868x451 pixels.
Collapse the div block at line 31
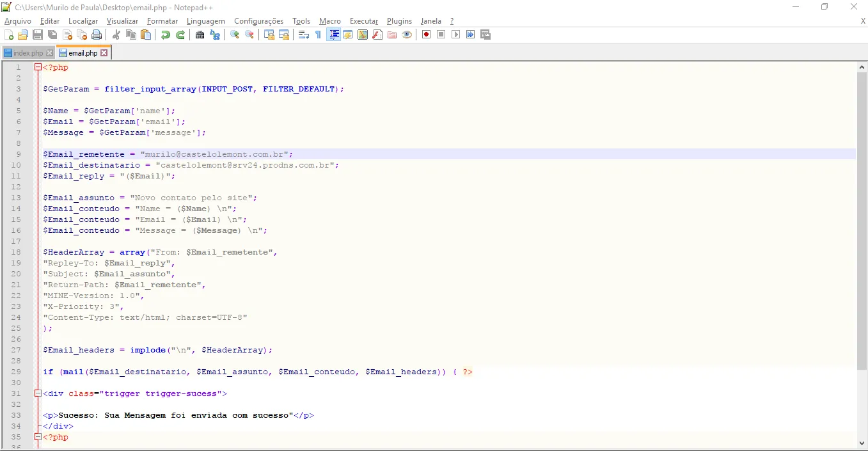(38, 393)
